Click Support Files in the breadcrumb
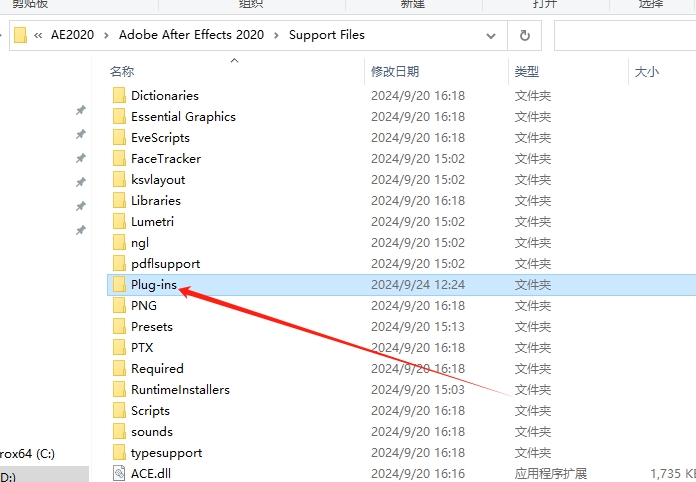696x482 pixels. click(327, 35)
